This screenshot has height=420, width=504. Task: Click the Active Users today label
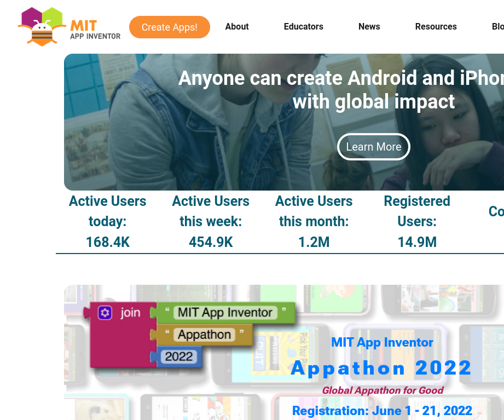[108, 211]
